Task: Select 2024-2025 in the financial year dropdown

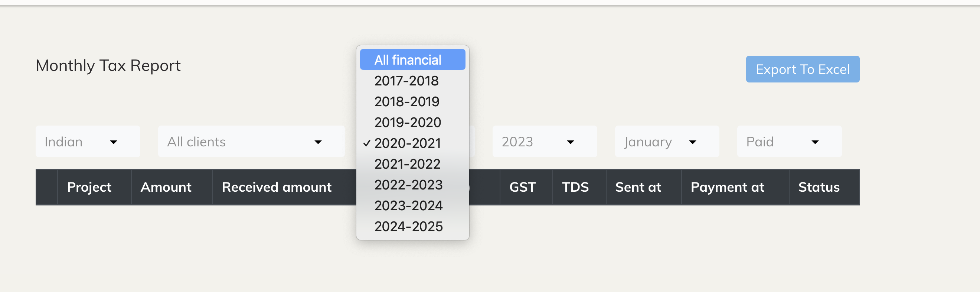Action: [409, 226]
